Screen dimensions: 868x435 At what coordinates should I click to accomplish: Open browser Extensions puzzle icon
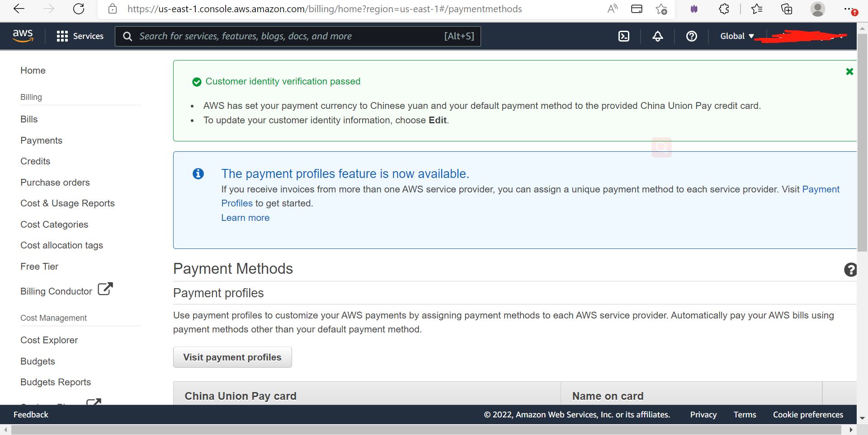click(x=724, y=9)
